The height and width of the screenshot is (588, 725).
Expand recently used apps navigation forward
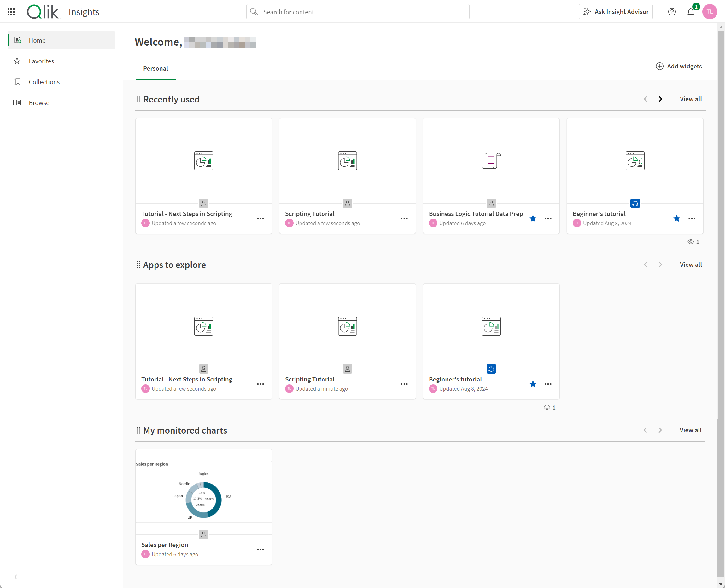660,99
